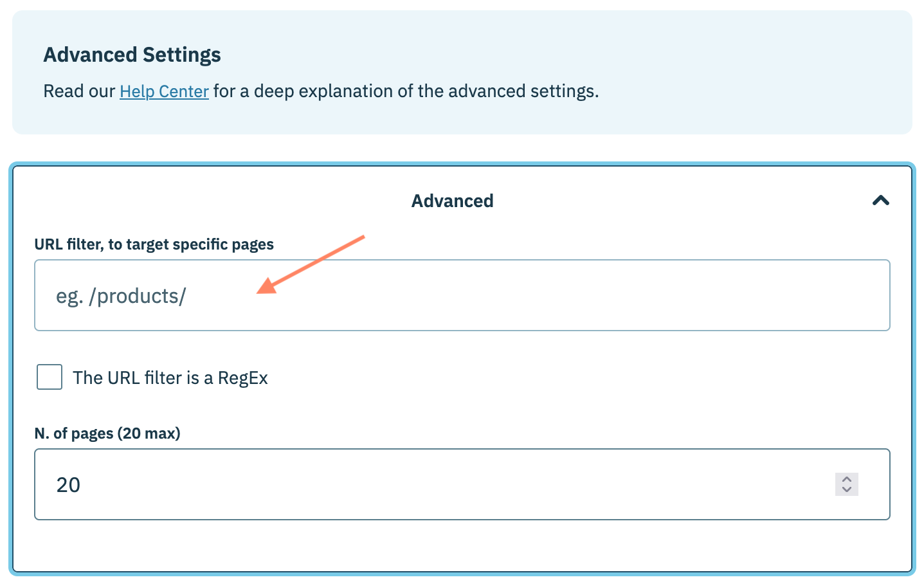Click the "Read our" text before Help Center
Screen dimensions: 924x584
tap(79, 91)
